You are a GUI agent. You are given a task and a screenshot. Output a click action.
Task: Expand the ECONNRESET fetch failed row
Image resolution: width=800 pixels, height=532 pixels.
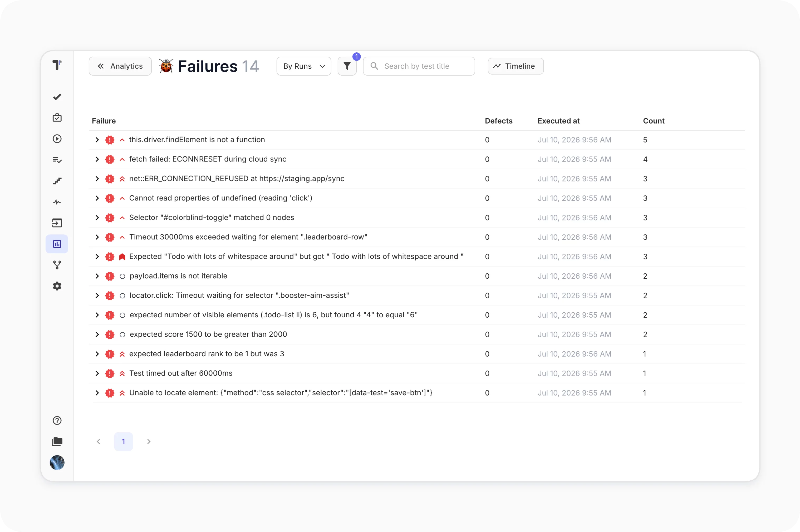pyautogui.click(x=97, y=159)
